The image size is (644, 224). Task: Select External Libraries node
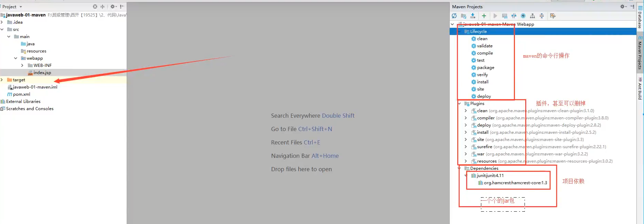21,102
